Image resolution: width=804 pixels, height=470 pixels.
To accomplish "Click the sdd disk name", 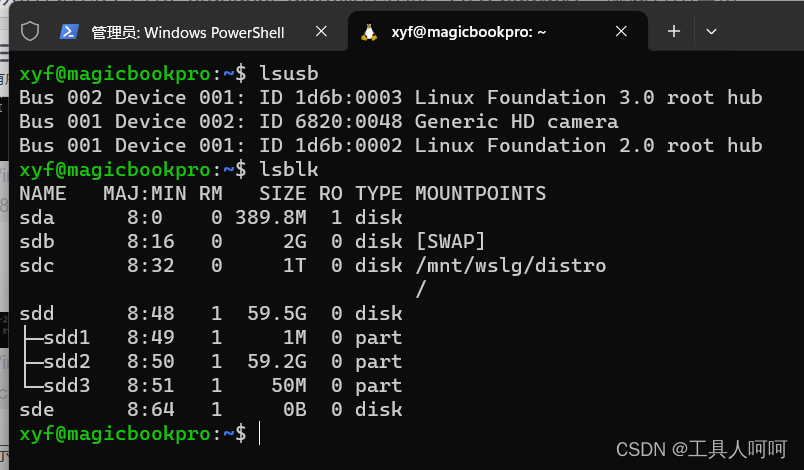I will point(37,313).
